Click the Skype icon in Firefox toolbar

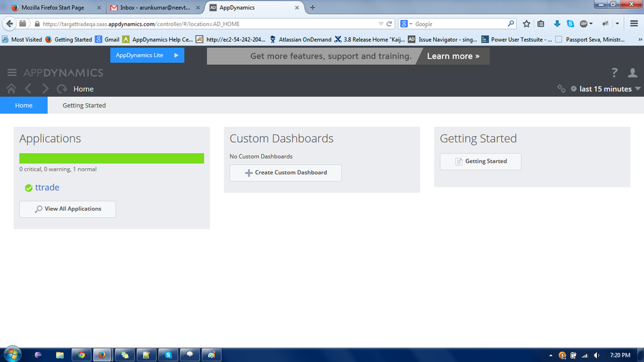[571, 24]
